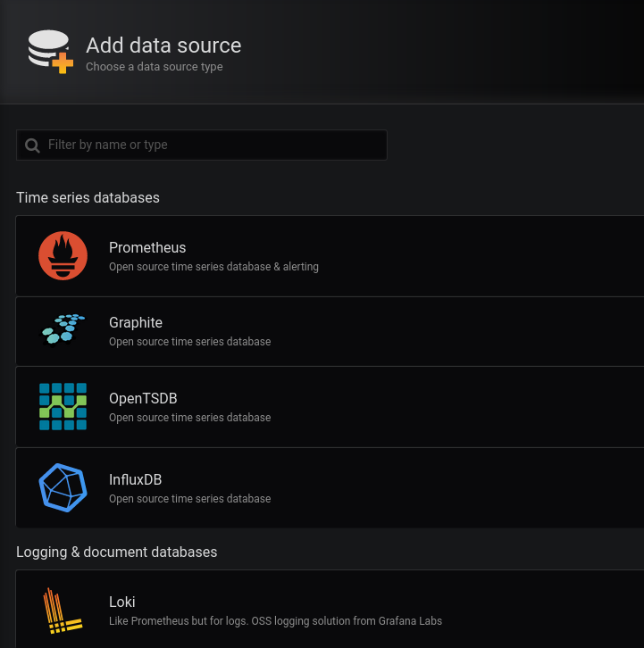
Task: Click the Loki orange striped logo
Action: (x=63, y=611)
